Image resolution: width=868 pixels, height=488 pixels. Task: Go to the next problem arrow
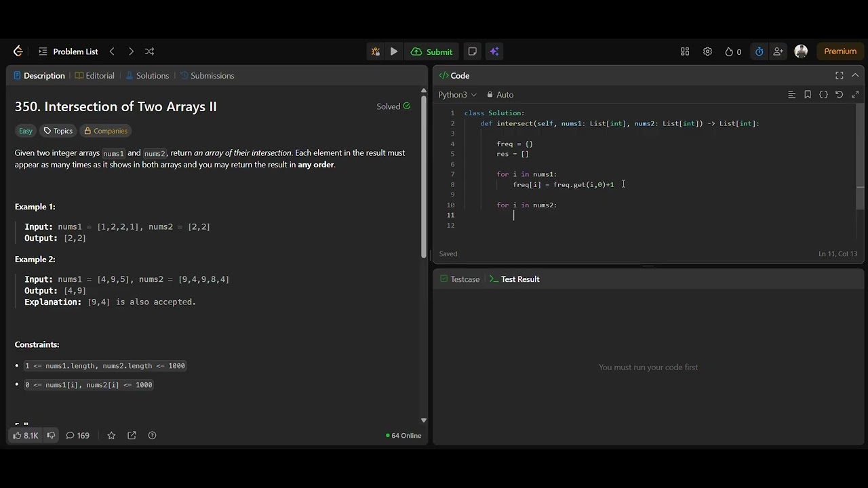click(x=131, y=52)
